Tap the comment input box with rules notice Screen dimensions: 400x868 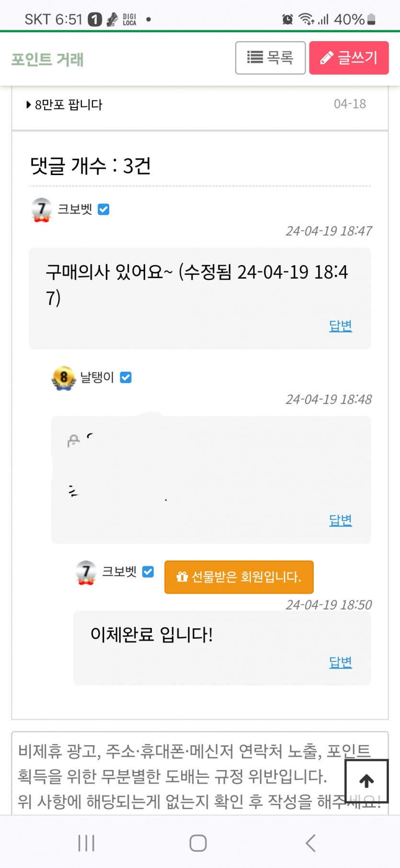[182, 774]
